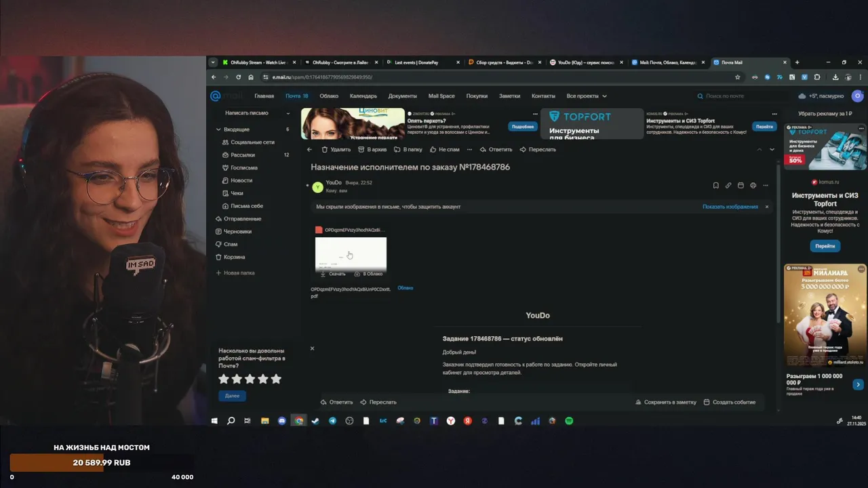Image resolution: width=868 pixels, height=488 pixels.
Task: Click the Облако link beside the pdf filename
Action: [x=405, y=288]
